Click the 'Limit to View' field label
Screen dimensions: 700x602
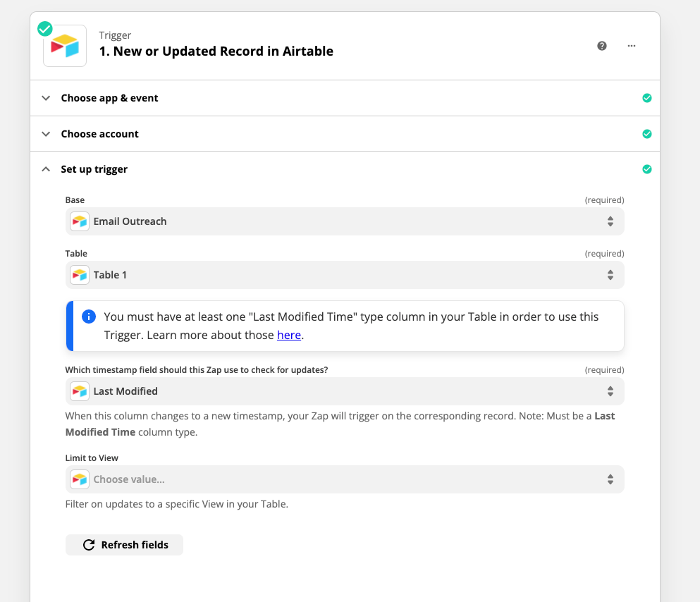pyautogui.click(x=92, y=458)
